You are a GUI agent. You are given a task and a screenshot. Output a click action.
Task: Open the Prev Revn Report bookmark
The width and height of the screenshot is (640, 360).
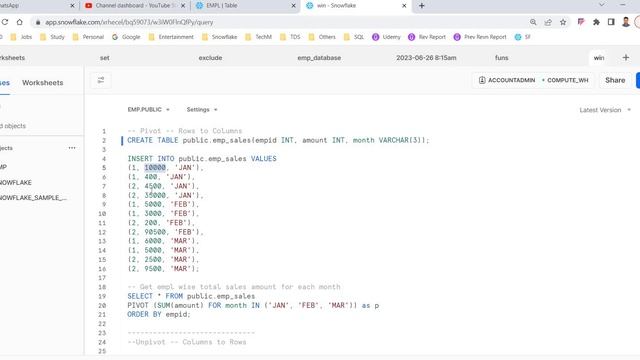point(480,37)
